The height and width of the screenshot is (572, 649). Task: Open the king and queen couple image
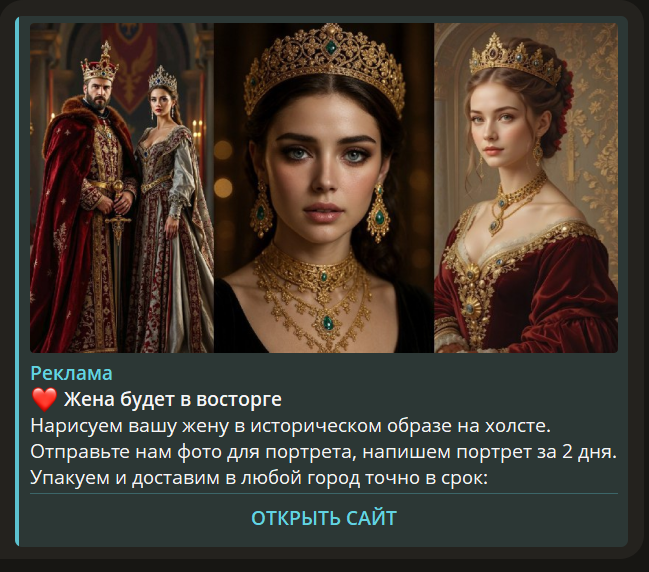click(x=122, y=188)
